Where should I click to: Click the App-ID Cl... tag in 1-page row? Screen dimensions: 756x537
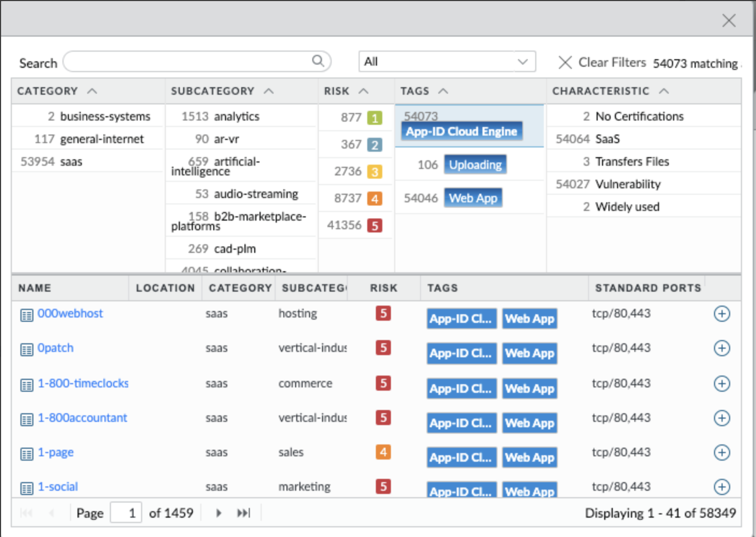(x=461, y=457)
